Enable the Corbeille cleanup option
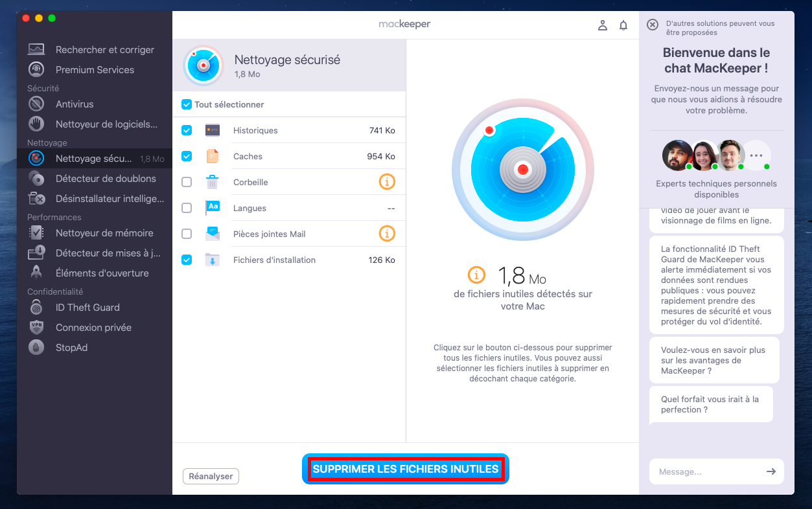 pyautogui.click(x=186, y=182)
